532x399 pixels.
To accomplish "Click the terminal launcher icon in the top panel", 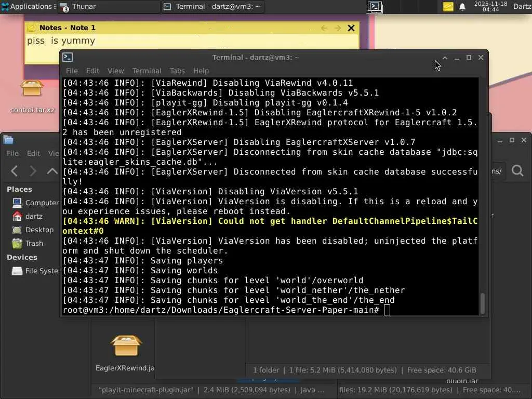I will [x=374, y=7].
